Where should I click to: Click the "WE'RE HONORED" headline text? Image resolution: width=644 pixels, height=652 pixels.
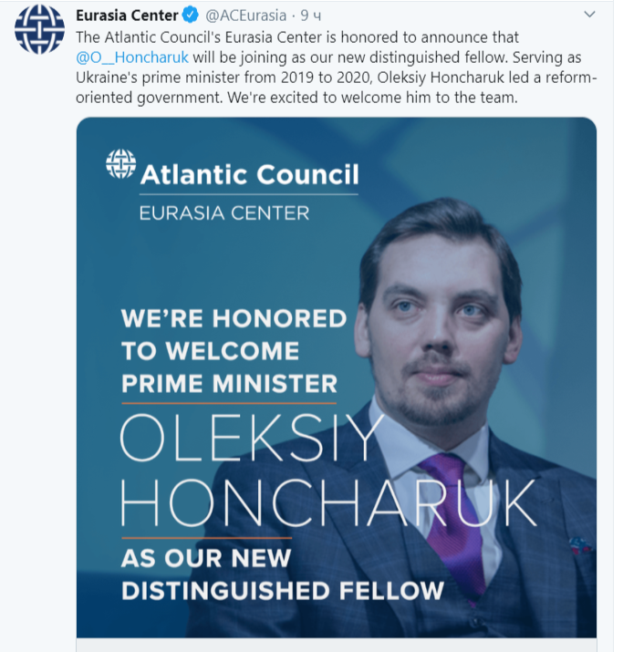click(234, 318)
